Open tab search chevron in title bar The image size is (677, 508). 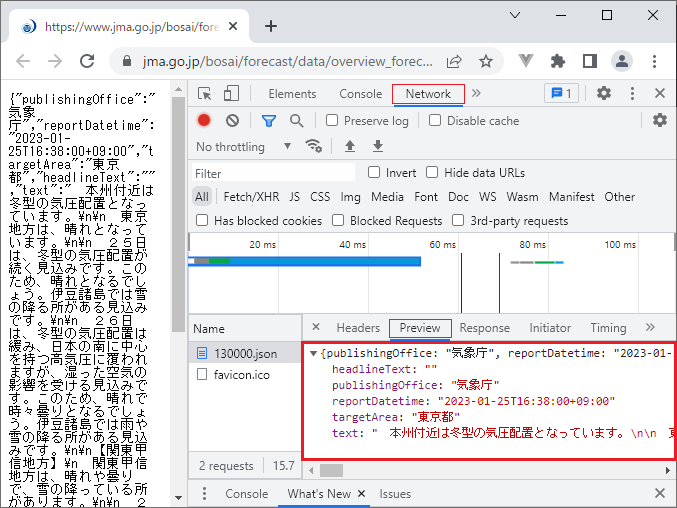(515, 15)
